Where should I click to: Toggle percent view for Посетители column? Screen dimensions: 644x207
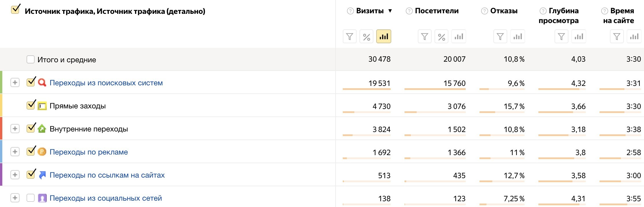[441, 37]
